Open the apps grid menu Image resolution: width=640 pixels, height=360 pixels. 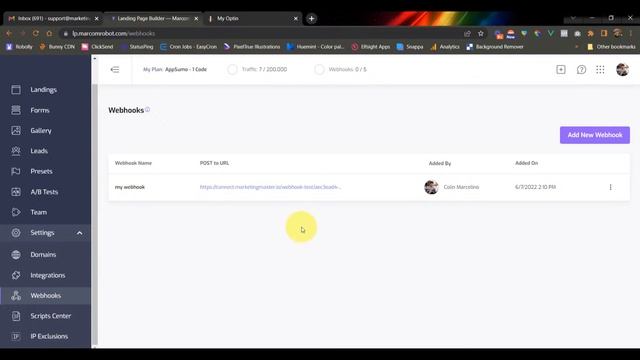(600, 69)
